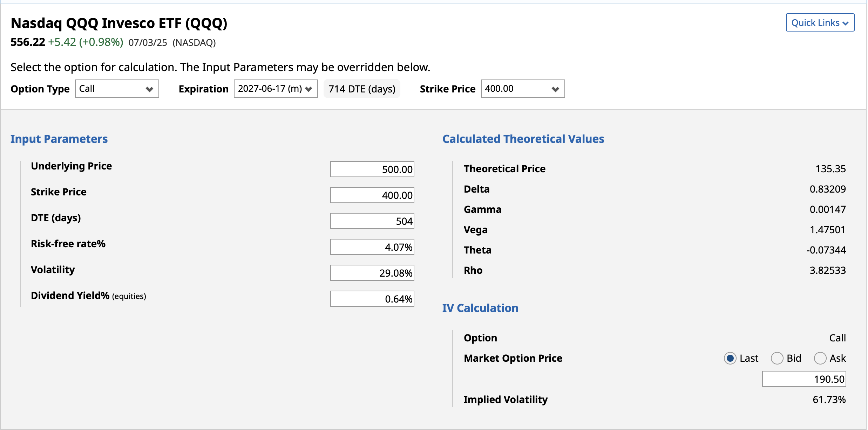Click the Dividend Yield input field
Screen dimensions: 868x430
click(372, 299)
